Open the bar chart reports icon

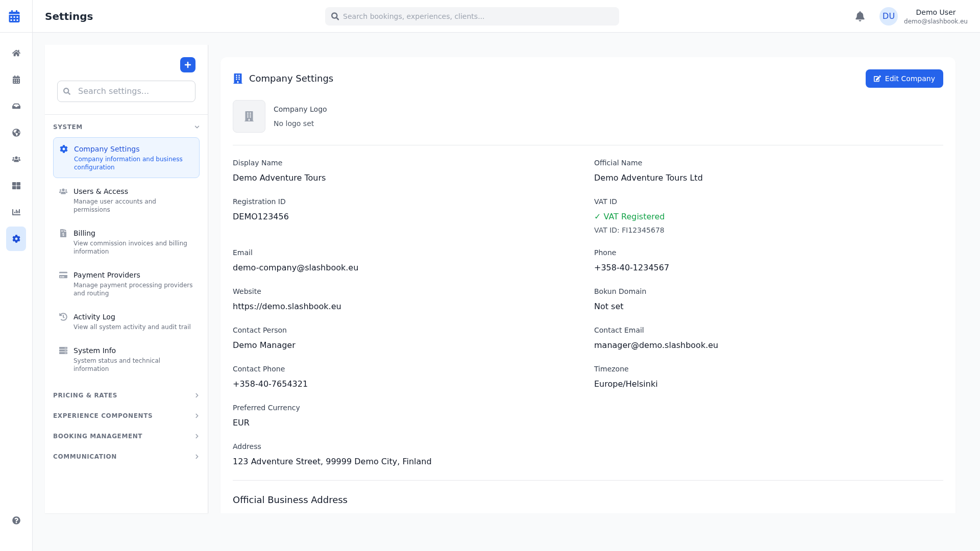pyautogui.click(x=16, y=212)
